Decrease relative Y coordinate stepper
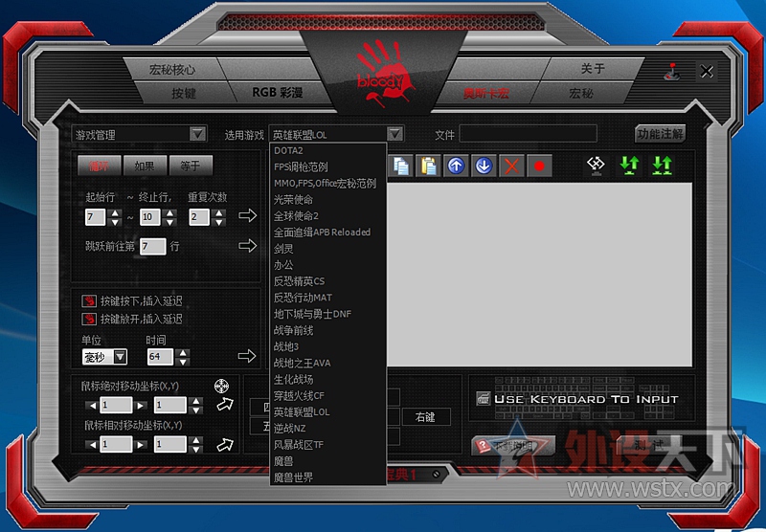 (195, 449)
